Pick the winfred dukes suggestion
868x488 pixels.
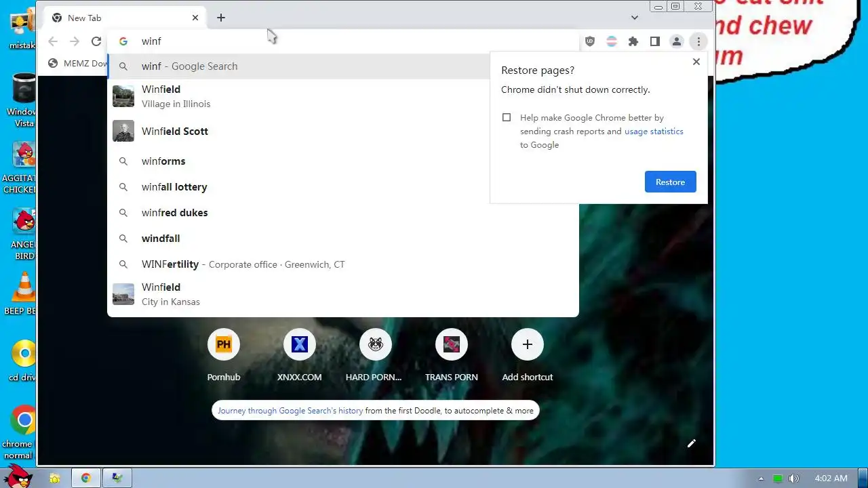pos(342,213)
